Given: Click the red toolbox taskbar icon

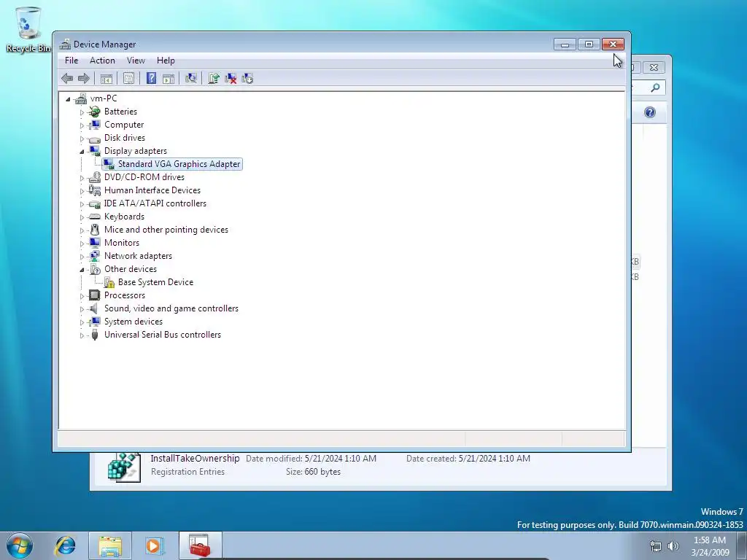Looking at the screenshot, I should 200,545.
